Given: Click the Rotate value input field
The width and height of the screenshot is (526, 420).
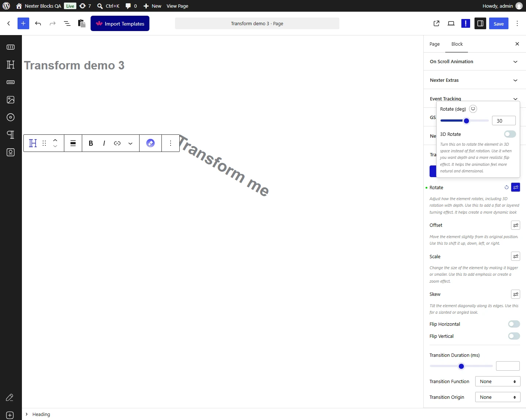Looking at the screenshot, I should tap(504, 121).
